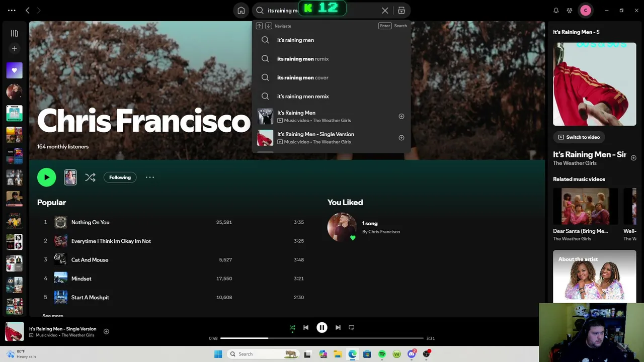The width and height of the screenshot is (644, 362).
Task: Open the profile menu avatar C
Action: tap(586, 11)
